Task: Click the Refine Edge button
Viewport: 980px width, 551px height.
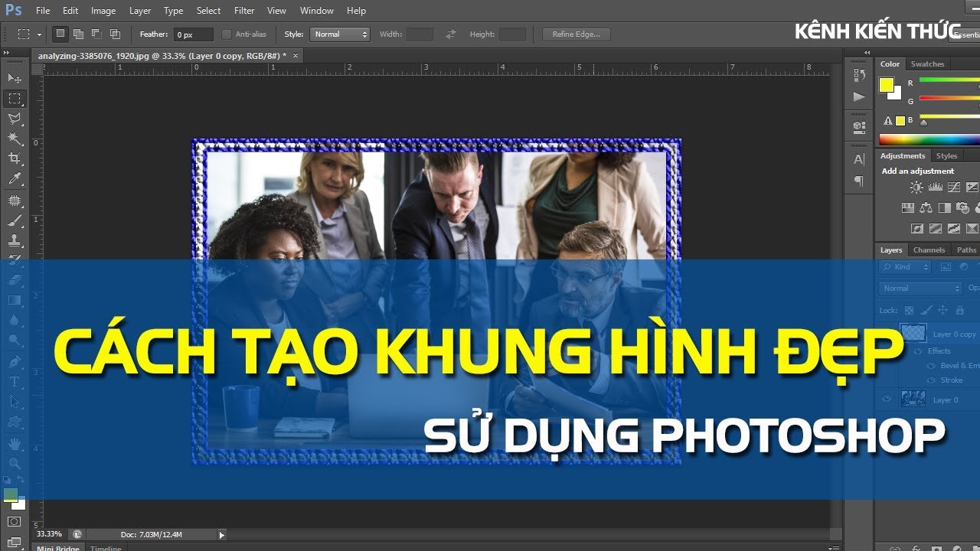Action: (x=577, y=34)
